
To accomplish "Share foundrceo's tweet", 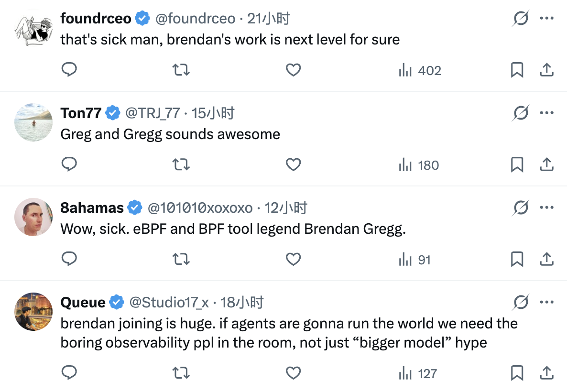I will pyautogui.click(x=546, y=70).
